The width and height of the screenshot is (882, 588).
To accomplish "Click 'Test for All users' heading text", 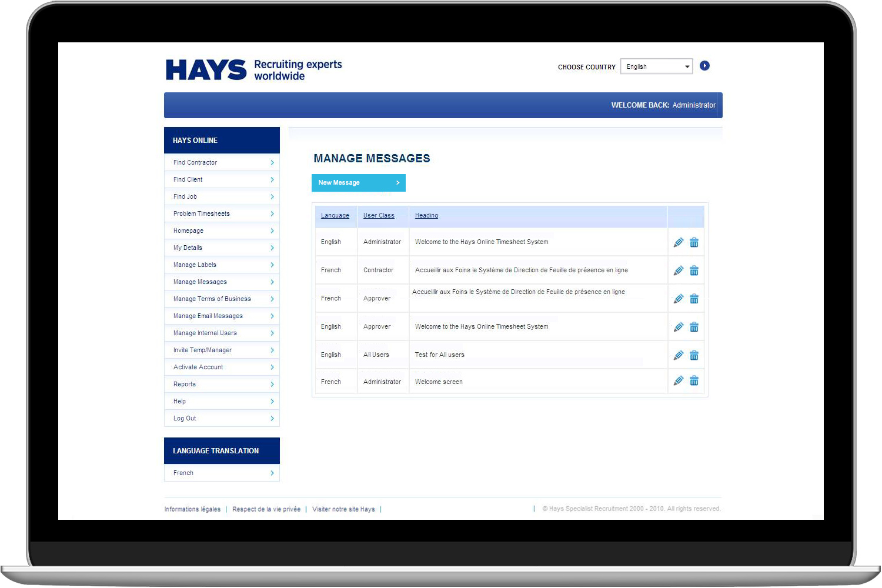I will [440, 355].
